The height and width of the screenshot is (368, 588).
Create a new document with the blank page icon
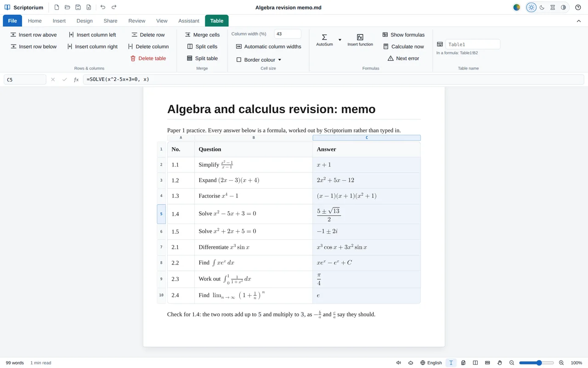coord(57,7)
